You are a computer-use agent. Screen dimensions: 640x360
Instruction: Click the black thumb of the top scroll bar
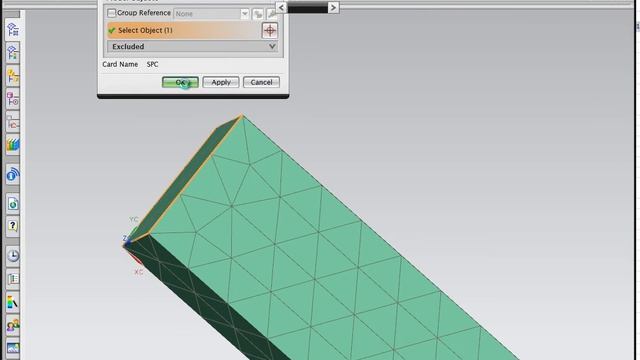click(307, 7)
